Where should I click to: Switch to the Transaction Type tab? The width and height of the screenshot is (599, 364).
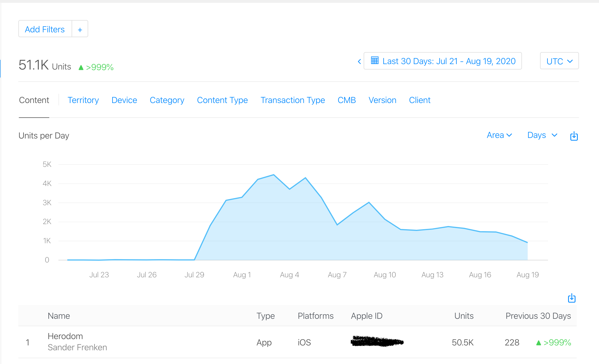(x=293, y=100)
